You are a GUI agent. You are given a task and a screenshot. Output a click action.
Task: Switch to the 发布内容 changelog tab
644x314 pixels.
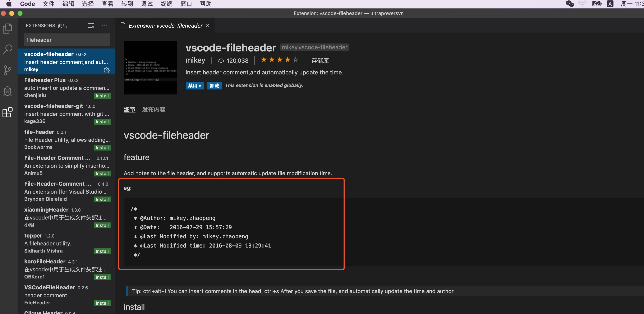coord(154,110)
